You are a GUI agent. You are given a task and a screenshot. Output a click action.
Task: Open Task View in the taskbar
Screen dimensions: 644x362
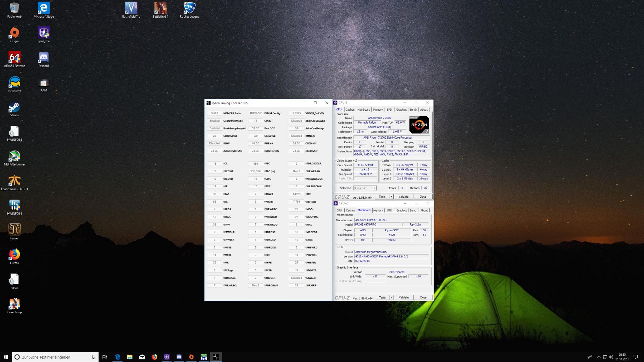[105, 357]
